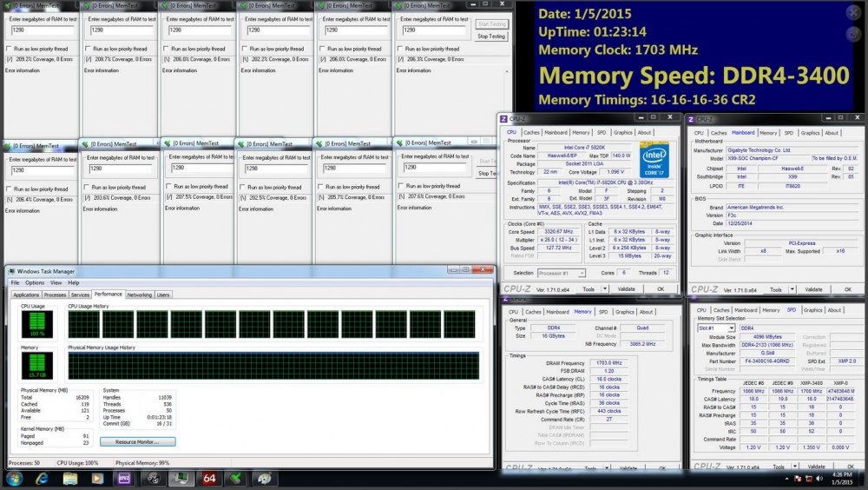
Task: Click Stop Testing in 206.3% MemTest window
Action: [491, 36]
